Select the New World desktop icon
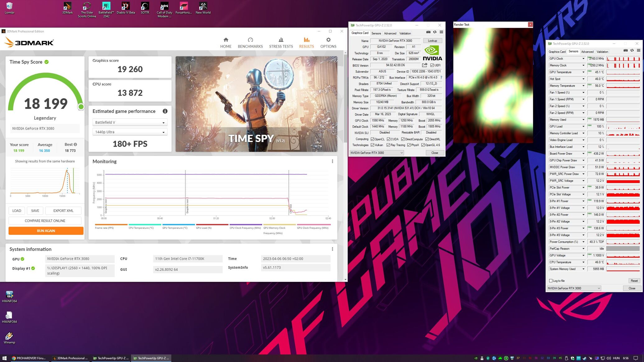Image resolution: width=644 pixels, height=362 pixels. click(x=203, y=8)
